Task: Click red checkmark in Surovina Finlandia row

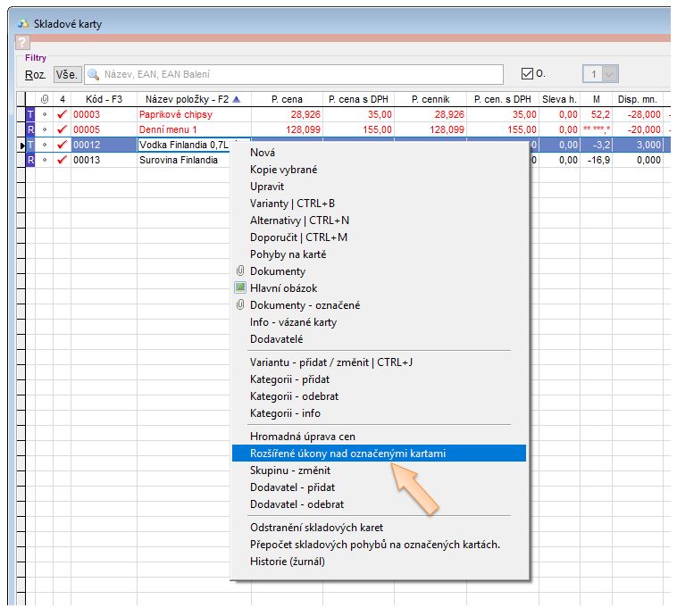Action: (62, 161)
